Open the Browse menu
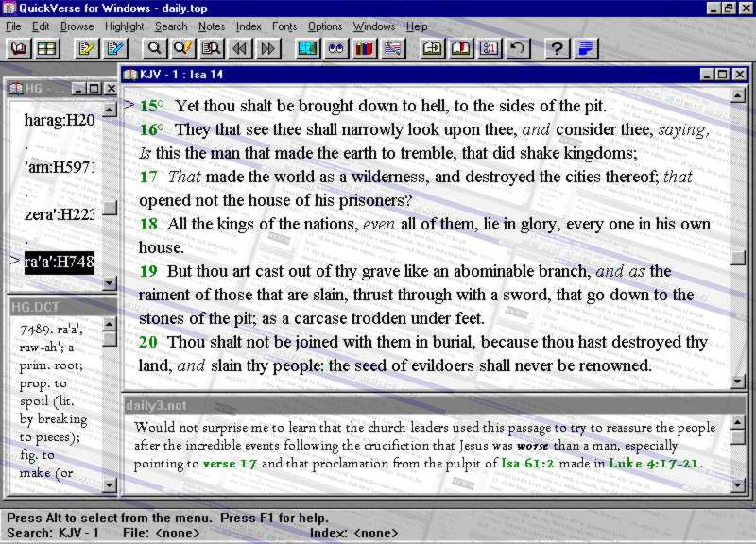 point(77,26)
